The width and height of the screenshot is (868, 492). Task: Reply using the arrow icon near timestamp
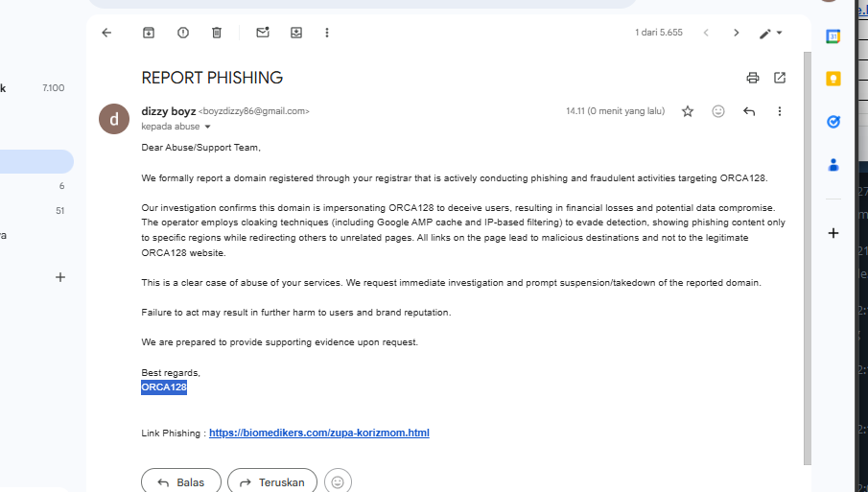[x=749, y=111]
